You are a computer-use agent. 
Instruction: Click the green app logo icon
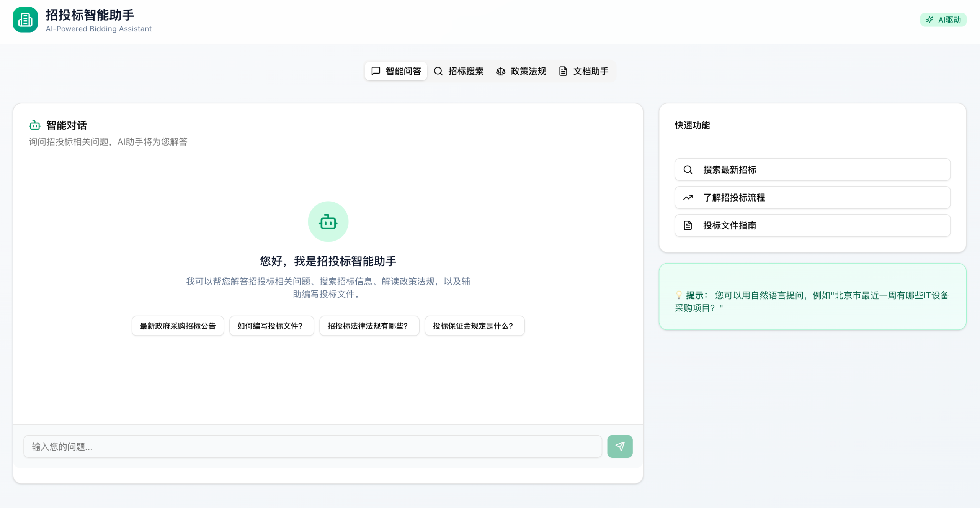(x=25, y=20)
